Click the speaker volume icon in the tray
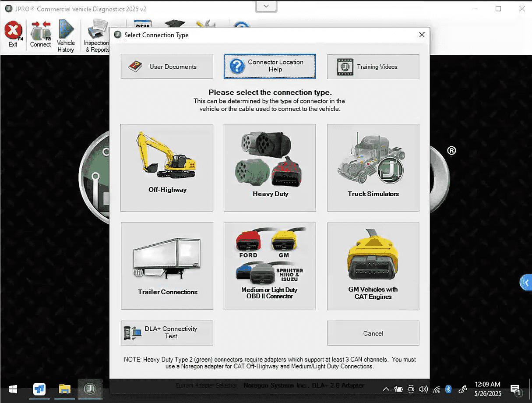 [423, 389]
